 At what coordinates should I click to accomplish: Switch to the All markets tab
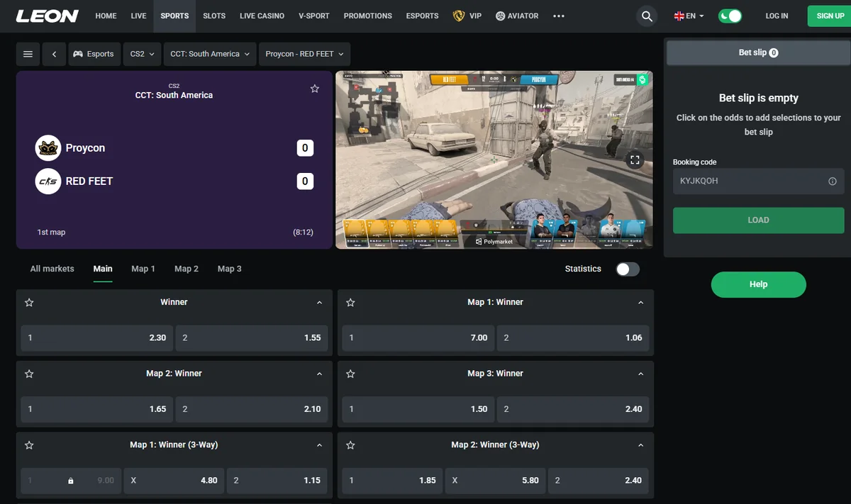(x=52, y=269)
